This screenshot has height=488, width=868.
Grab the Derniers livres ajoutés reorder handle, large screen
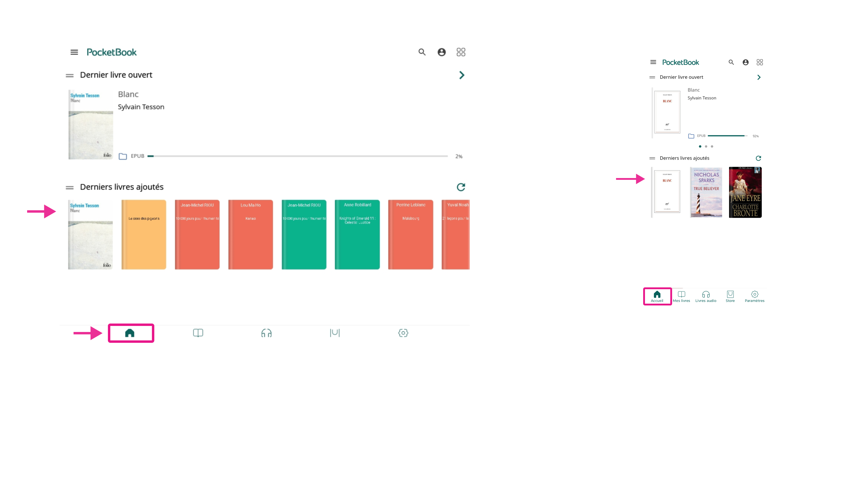tap(69, 188)
